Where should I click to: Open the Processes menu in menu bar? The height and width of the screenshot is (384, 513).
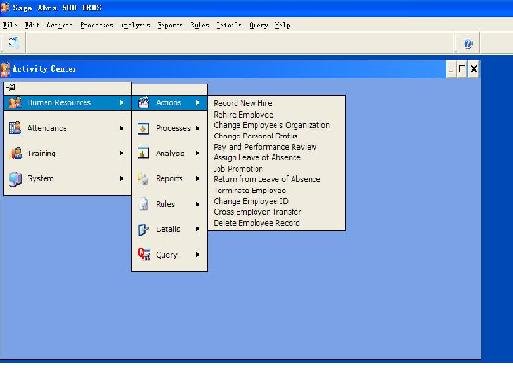coord(97,25)
